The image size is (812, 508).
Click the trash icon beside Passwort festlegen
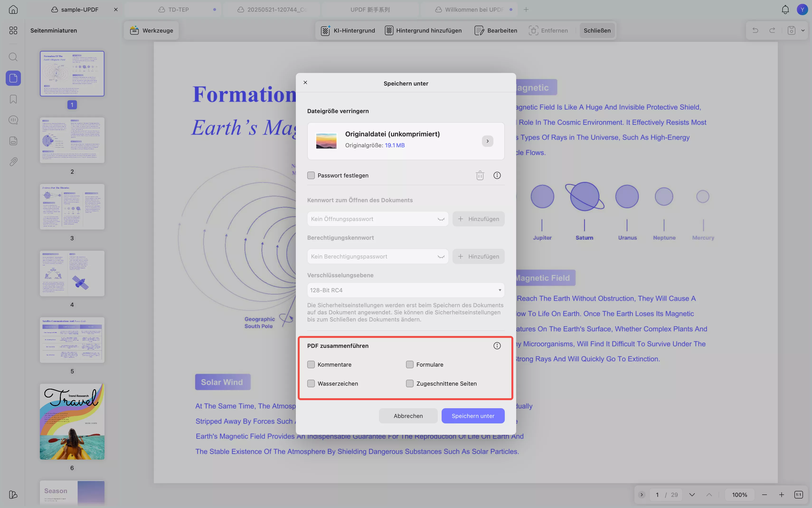[x=480, y=175]
